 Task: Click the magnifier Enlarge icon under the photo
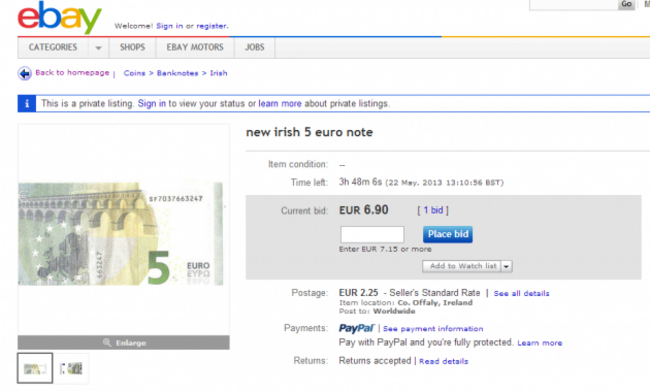[107, 342]
